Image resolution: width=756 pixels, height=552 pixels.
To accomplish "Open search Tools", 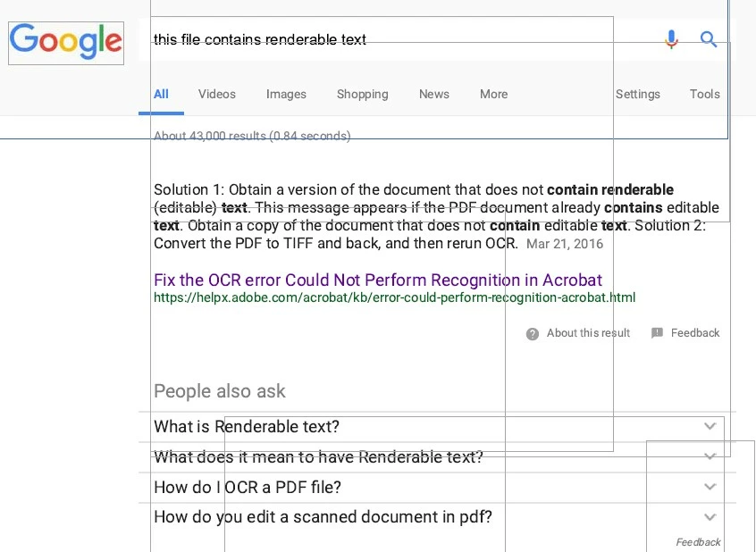I will pyautogui.click(x=704, y=94).
